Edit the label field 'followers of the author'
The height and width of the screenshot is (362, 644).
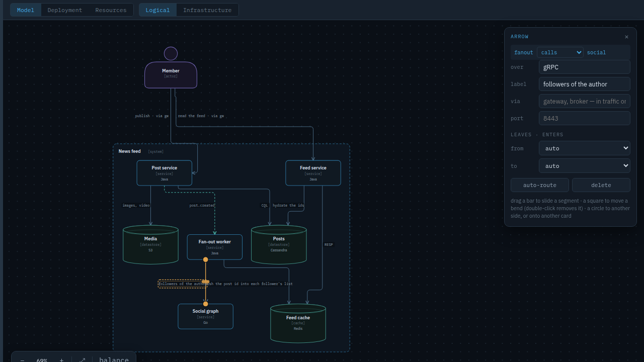pos(585,84)
